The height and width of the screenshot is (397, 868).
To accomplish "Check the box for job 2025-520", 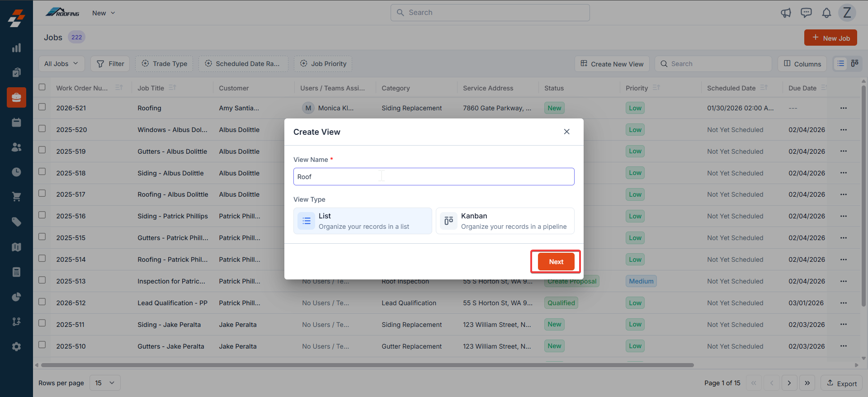I will pyautogui.click(x=42, y=129).
